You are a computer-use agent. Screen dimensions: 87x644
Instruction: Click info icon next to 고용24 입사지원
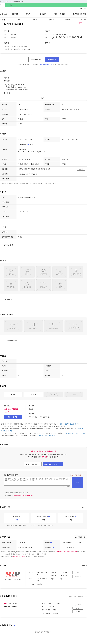coord(76,516)
